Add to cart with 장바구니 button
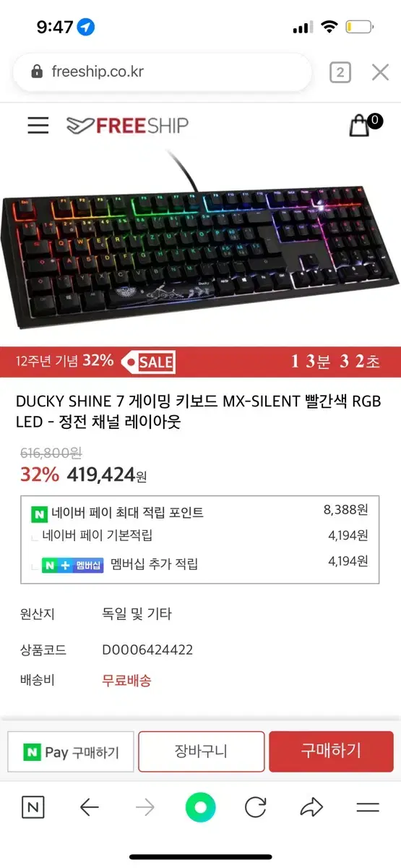This screenshot has width=401, height=868. coord(201,752)
